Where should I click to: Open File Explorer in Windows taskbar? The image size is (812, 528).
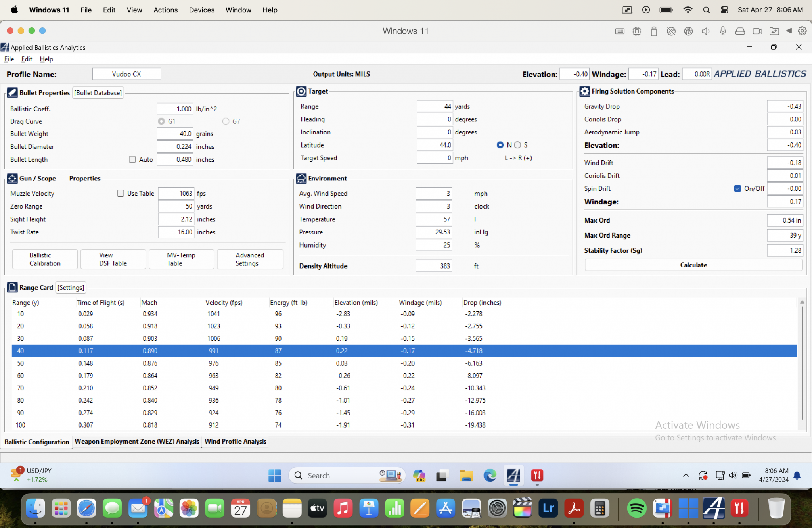(x=466, y=475)
